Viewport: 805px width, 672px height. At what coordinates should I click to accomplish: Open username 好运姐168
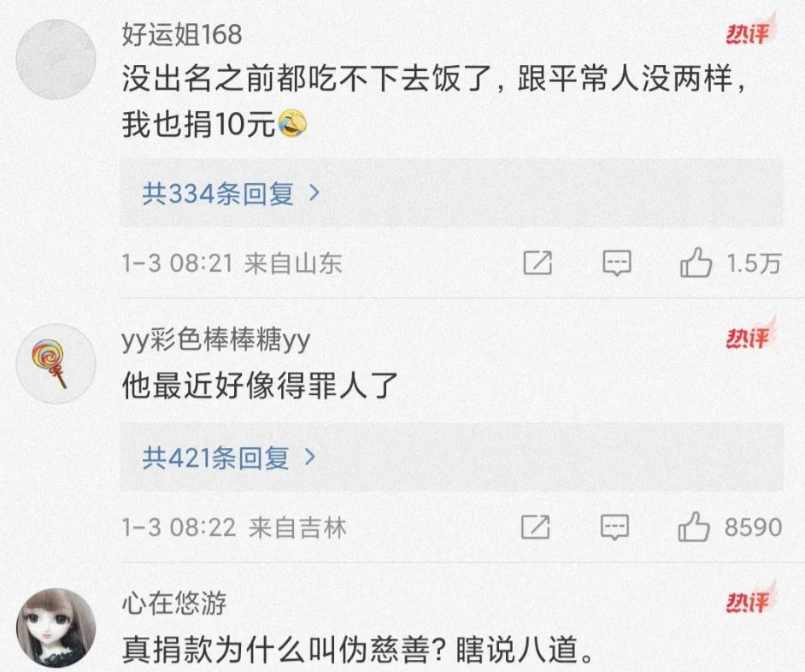(x=182, y=34)
